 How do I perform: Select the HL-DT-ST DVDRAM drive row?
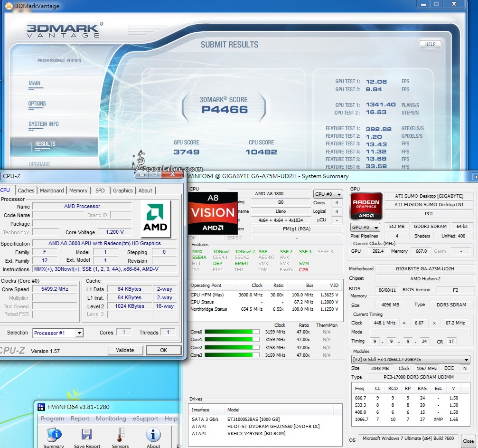coord(265,426)
